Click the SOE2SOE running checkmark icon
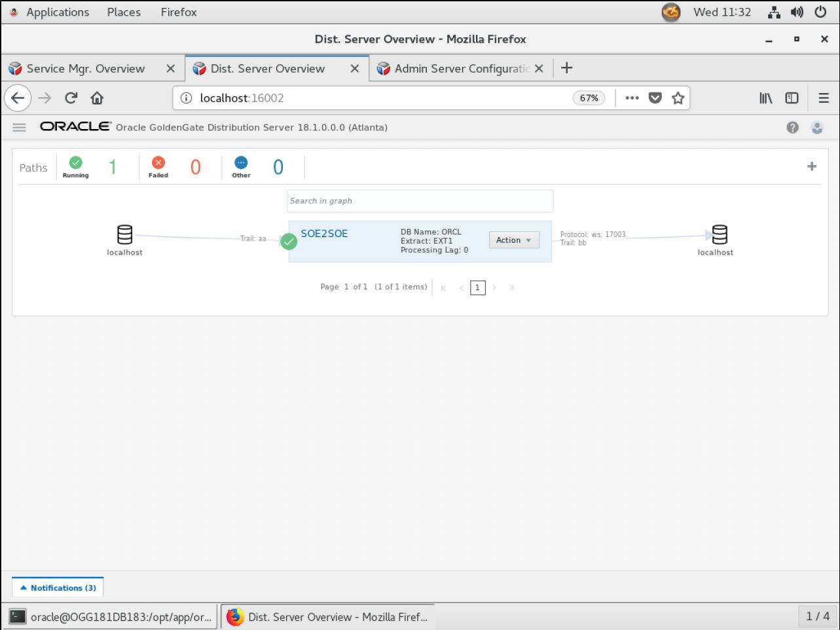 289,242
